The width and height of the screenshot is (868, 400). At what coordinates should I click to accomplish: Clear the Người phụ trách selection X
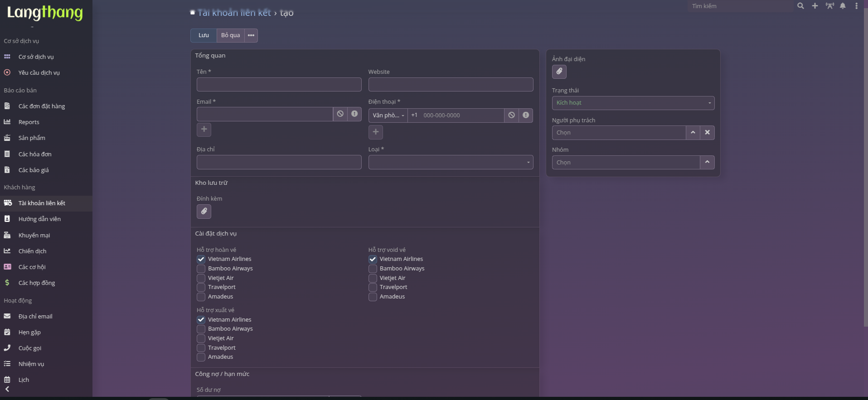pyautogui.click(x=707, y=133)
